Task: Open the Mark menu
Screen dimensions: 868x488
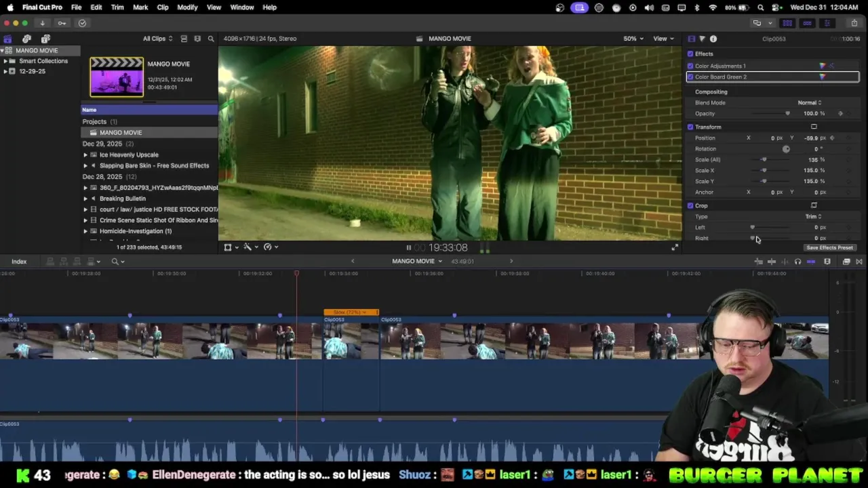Action: (140, 7)
